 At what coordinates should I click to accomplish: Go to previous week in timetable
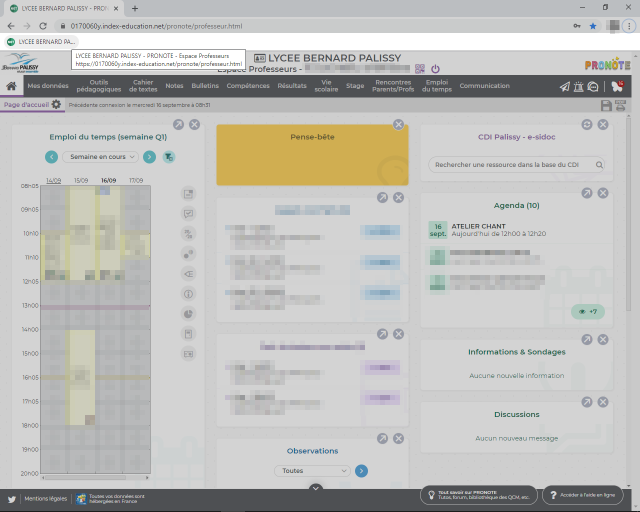click(51, 157)
